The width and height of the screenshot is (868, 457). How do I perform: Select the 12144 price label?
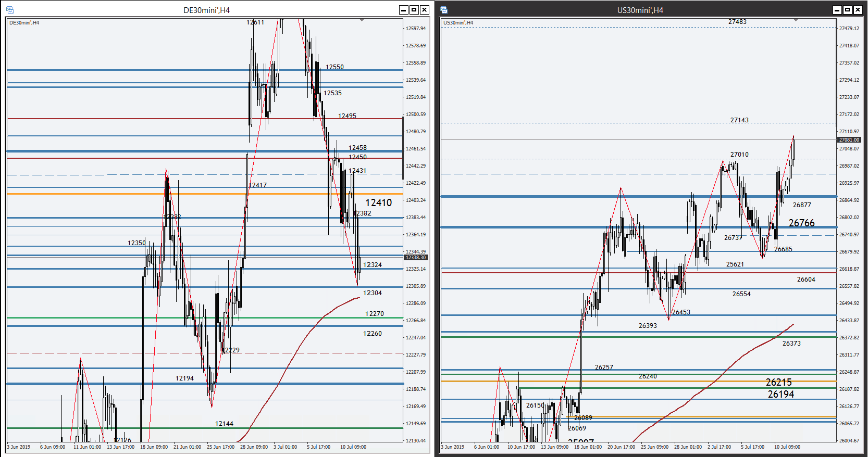224,424
